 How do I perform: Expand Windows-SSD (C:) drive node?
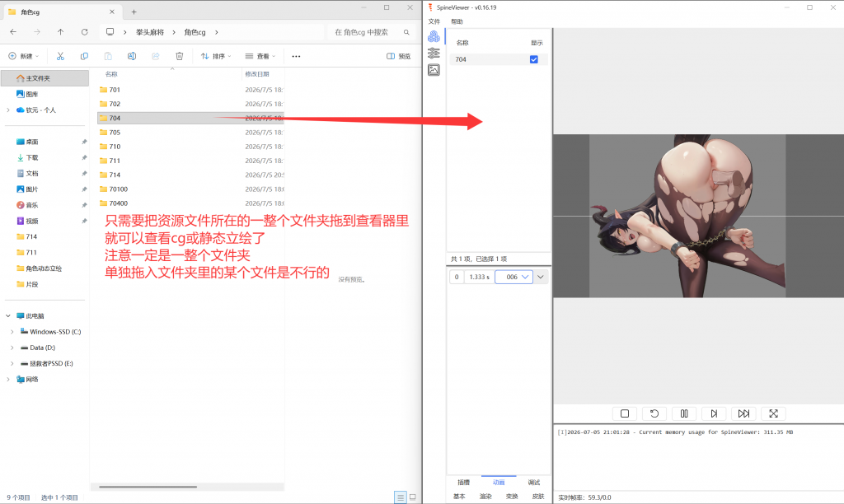pyautogui.click(x=12, y=332)
